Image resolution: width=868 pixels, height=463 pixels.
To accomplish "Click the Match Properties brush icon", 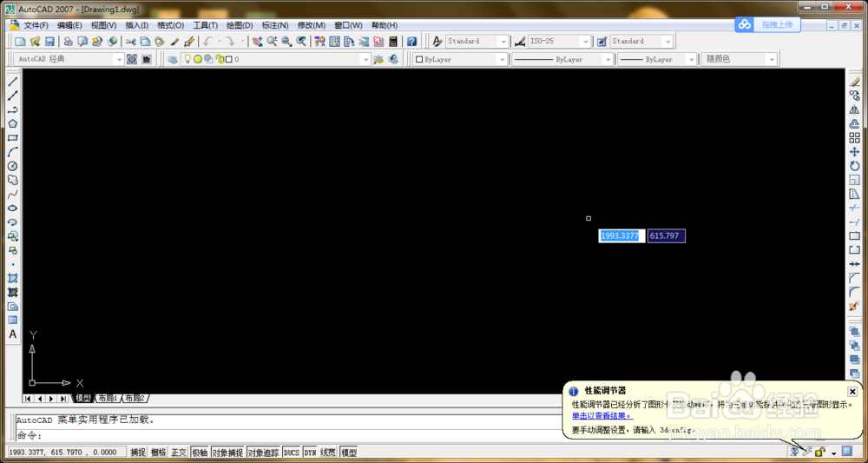I will pos(174,41).
